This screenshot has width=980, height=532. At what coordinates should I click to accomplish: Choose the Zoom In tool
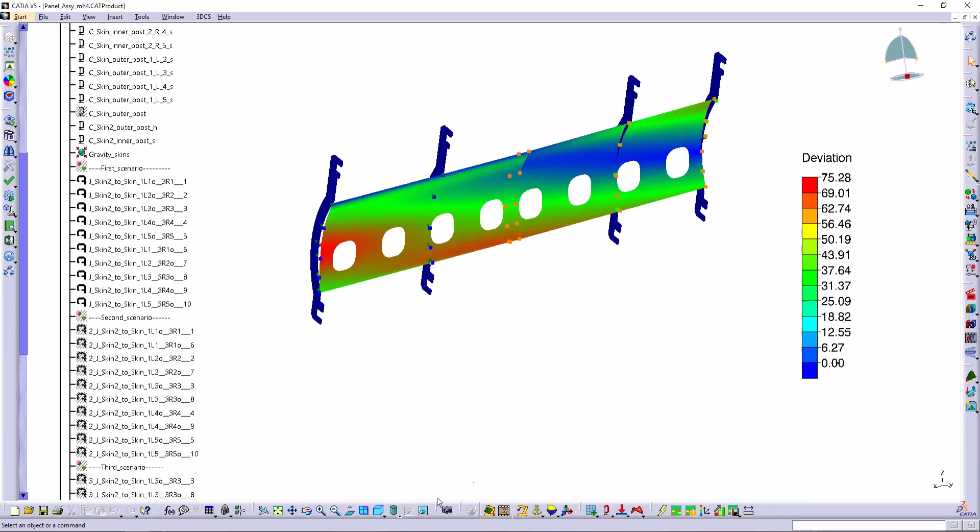click(x=321, y=511)
